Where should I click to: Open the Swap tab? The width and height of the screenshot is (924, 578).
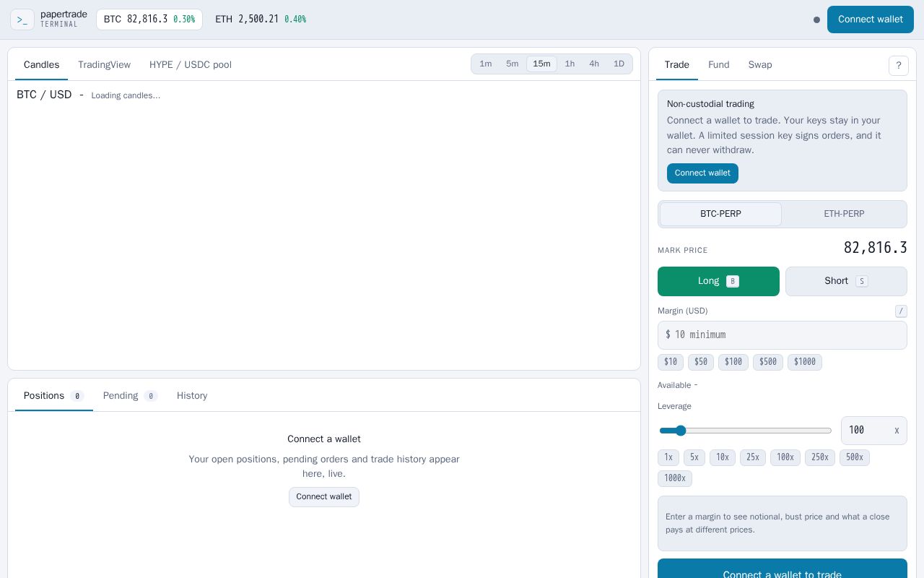760,65
